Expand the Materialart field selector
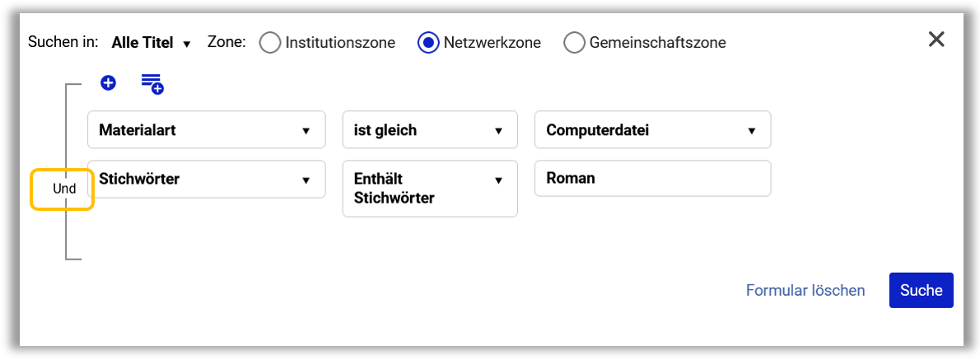 206,130
